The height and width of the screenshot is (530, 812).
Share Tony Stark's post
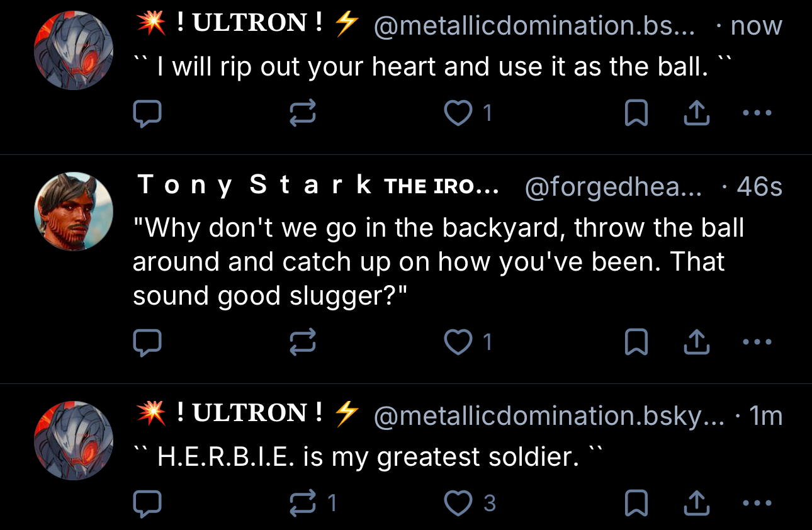pyautogui.click(x=696, y=342)
